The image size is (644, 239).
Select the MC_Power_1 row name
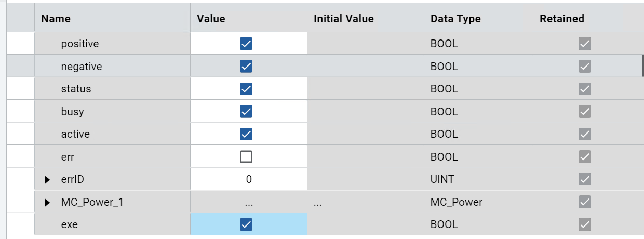click(92, 202)
